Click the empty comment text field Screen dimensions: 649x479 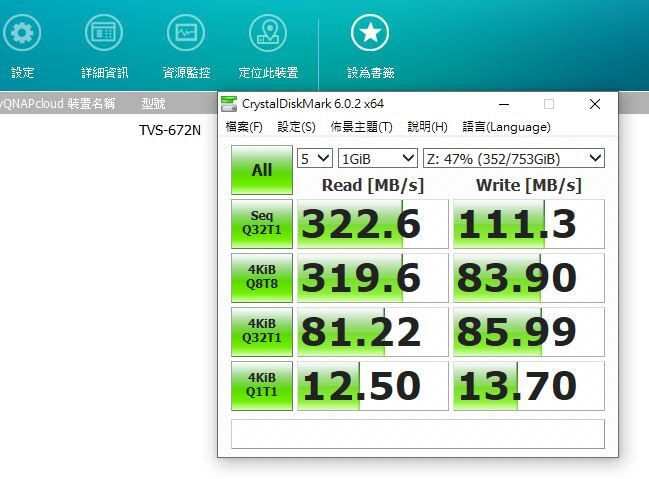417,434
